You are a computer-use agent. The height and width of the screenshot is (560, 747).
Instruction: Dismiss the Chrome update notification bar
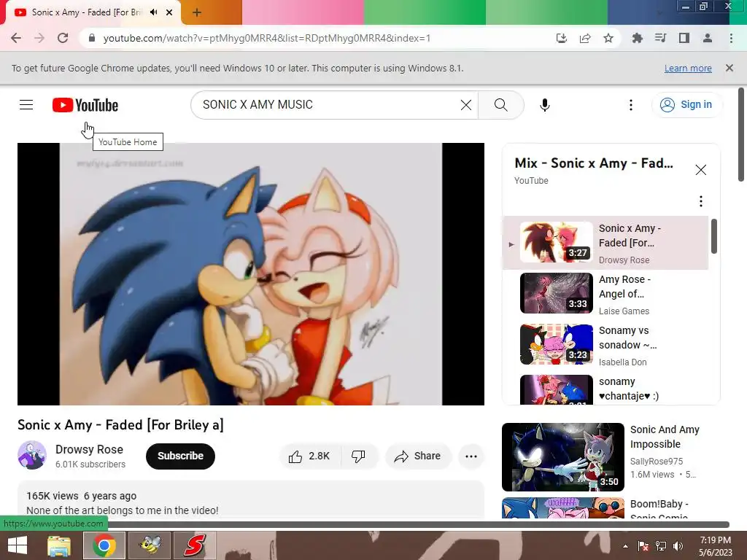[x=729, y=68]
